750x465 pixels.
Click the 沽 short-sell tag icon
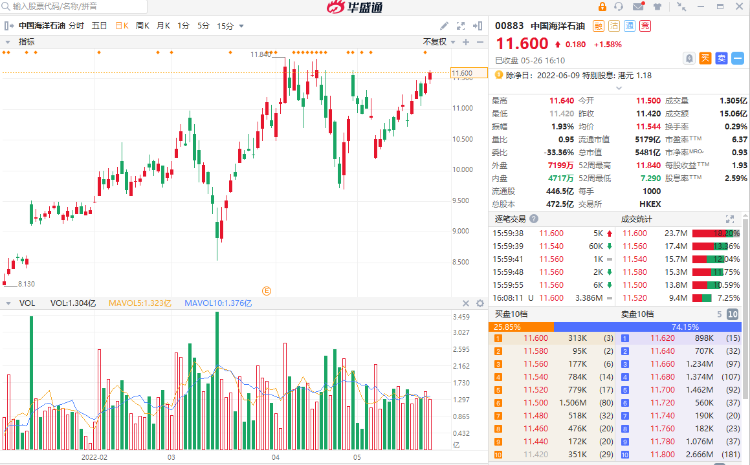point(614,26)
